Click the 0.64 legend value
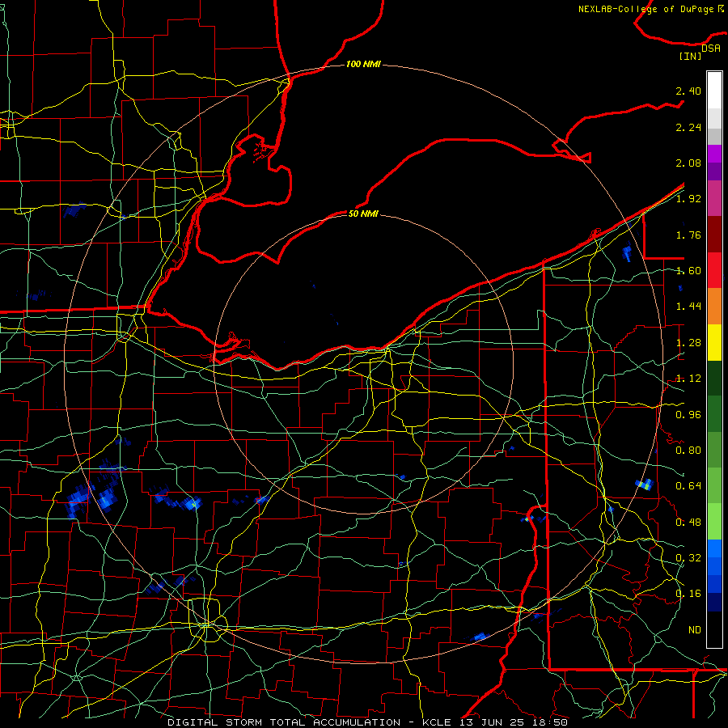Screen dimensions: 728x728 pyautogui.click(x=688, y=486)
